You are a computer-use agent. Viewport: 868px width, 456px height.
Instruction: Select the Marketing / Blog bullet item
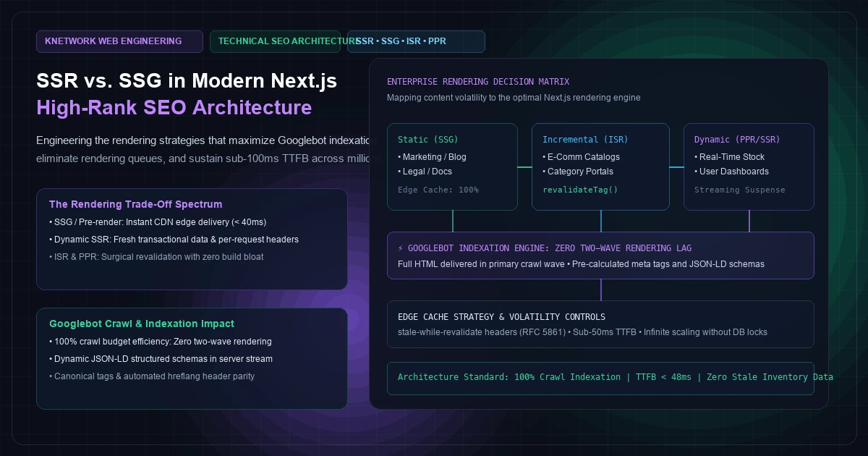point(432,157)
